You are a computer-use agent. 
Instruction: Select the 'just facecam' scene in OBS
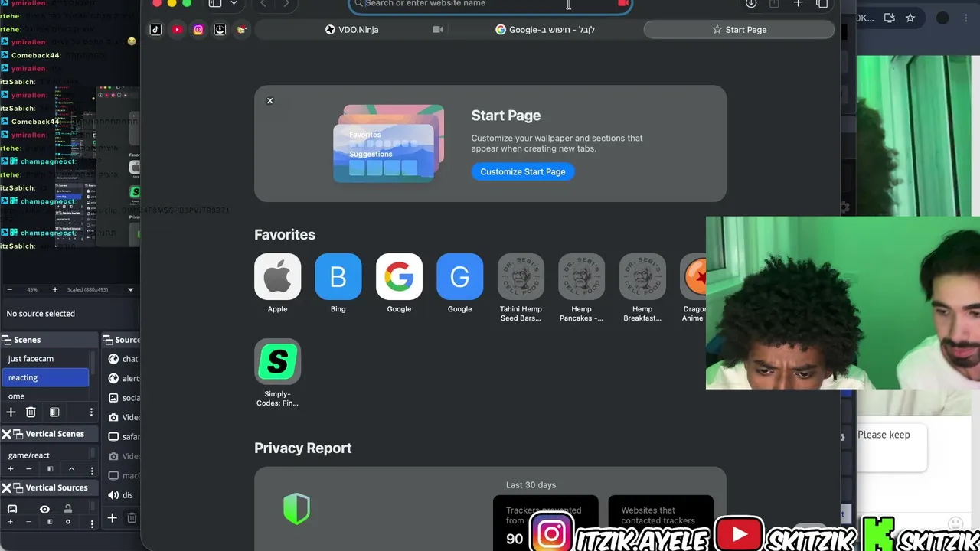(45, 359)
